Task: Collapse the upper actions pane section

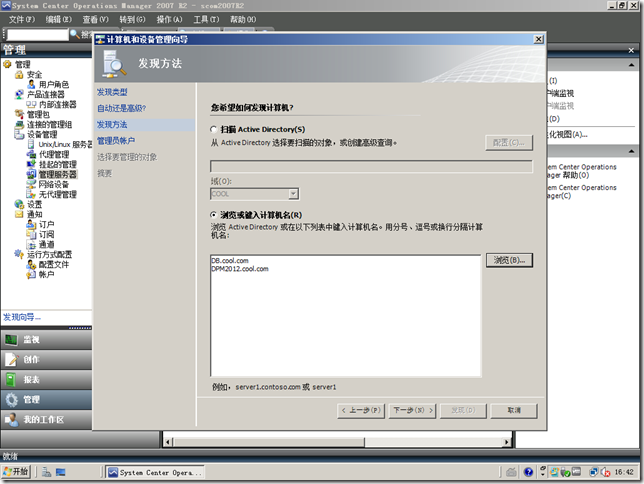Action: point(631,65)
